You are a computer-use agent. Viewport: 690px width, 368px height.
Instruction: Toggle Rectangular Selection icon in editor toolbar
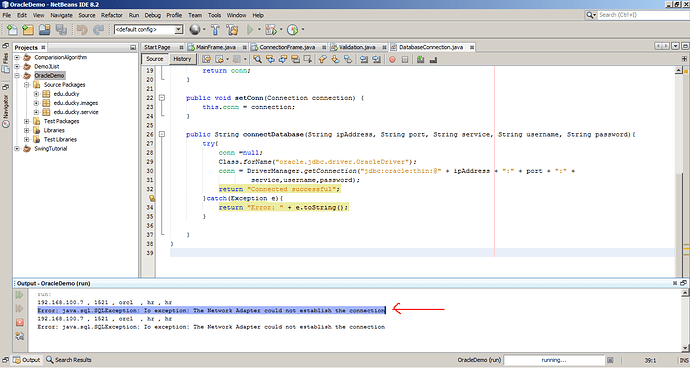308,59
